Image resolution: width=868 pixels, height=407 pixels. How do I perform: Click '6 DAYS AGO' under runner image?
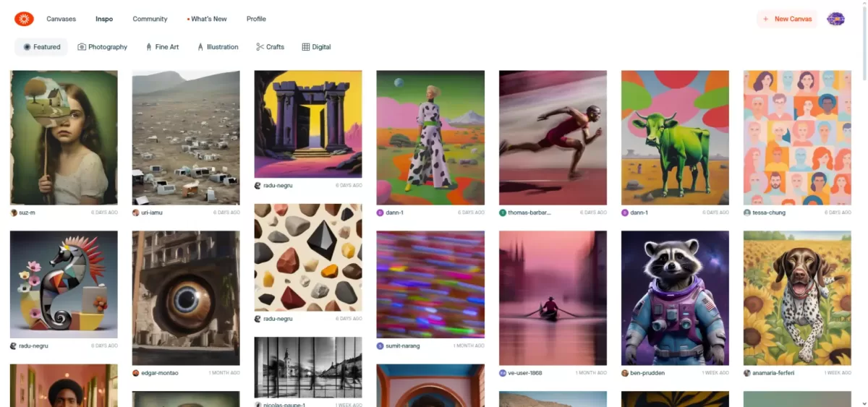(593, 213)
